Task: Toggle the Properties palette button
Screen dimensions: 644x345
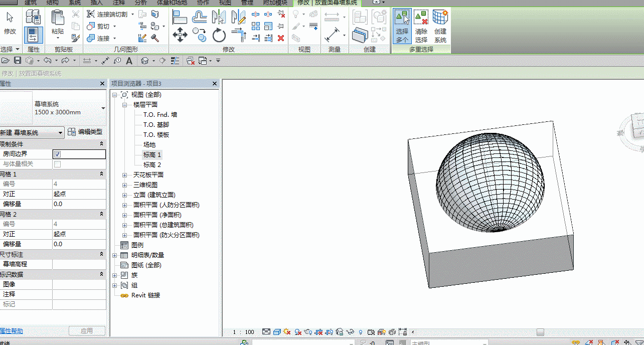Action: [x=33, y=35]
